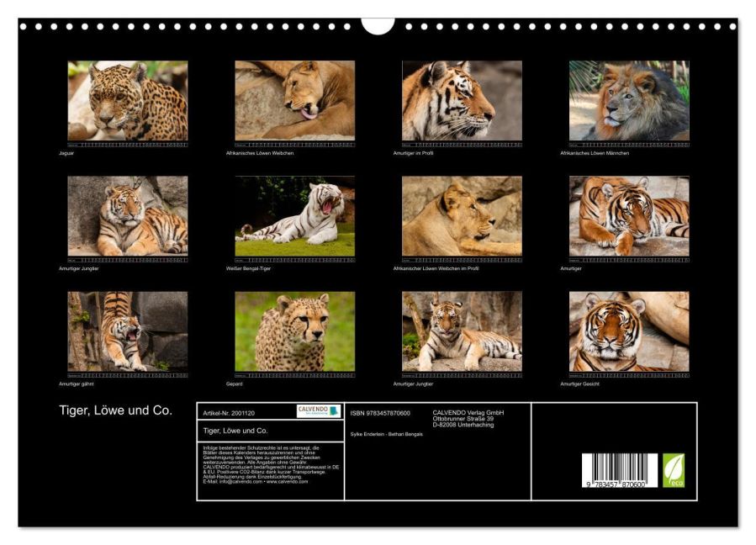Click 'Amurtiger Gesicht' caption
The height and width of the screenshot is (545, 756).
coord(580,384)
